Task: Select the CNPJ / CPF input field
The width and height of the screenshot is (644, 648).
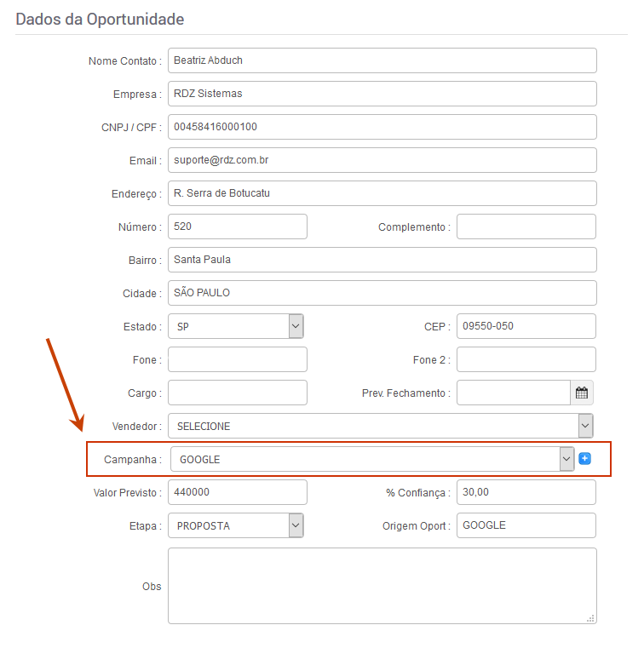Action: [382, 127]
